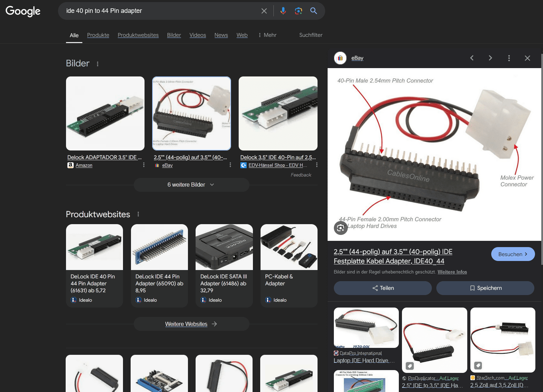The height and width of the screenshot is (392, 543).
Task: Switch to the Produkte tab
Action: pyautogui.click(x=98, y=35)
